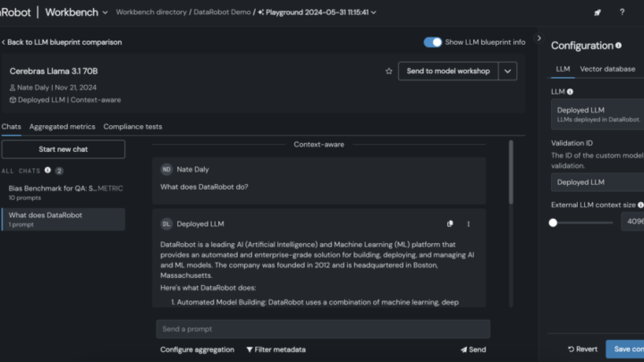Click the rocket icon in top bar
This screenshot has width=644, height=362.
[597, 13]
